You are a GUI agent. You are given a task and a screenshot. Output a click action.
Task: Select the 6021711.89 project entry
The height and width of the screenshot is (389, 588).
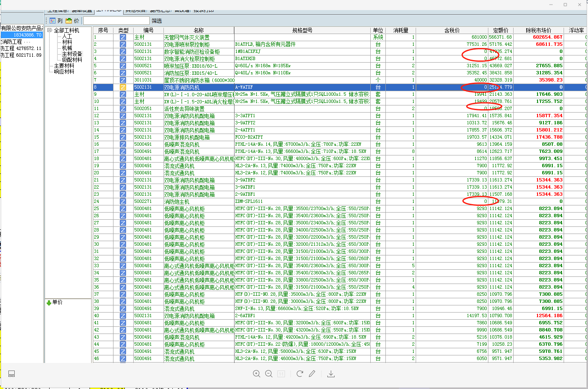[21, 55]
